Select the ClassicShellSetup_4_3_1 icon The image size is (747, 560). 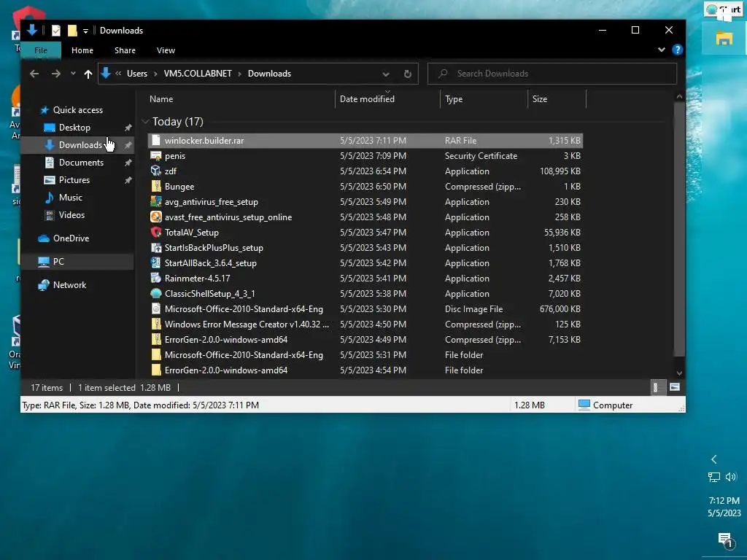[156, 293]
